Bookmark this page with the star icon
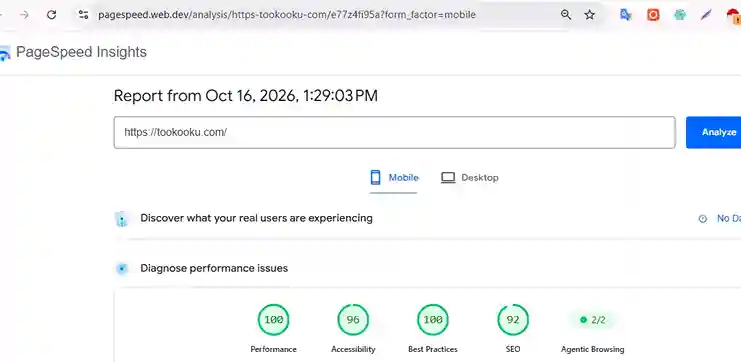This screenshot has height=362, width=741. 589,15
